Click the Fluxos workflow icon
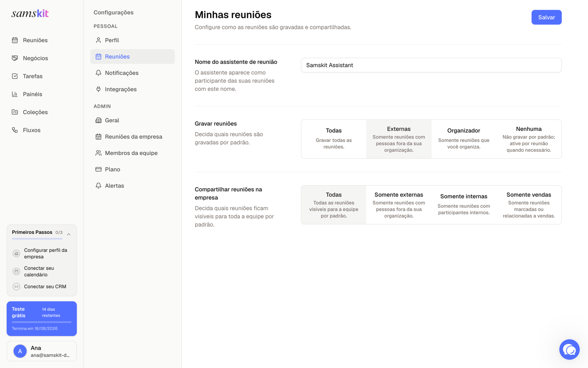 click(15, 130)
